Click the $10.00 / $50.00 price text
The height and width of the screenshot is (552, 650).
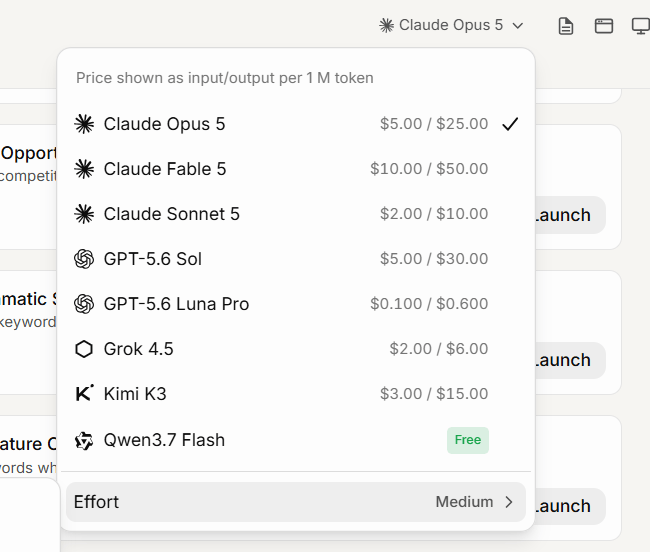pos(429,169)
